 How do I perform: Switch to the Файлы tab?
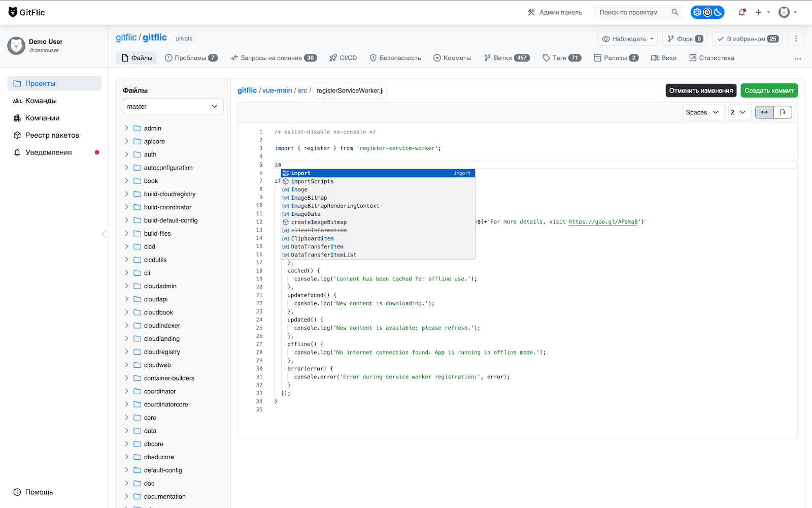coord(137,58)
